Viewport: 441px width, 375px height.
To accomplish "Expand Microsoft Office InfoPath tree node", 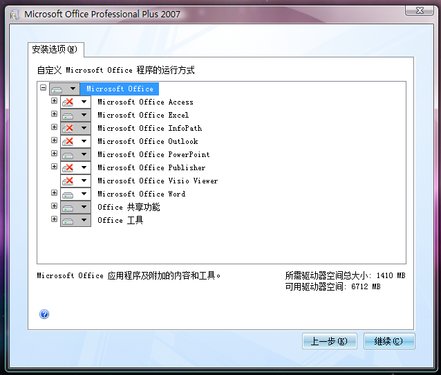I will click(x=54, y=127).
